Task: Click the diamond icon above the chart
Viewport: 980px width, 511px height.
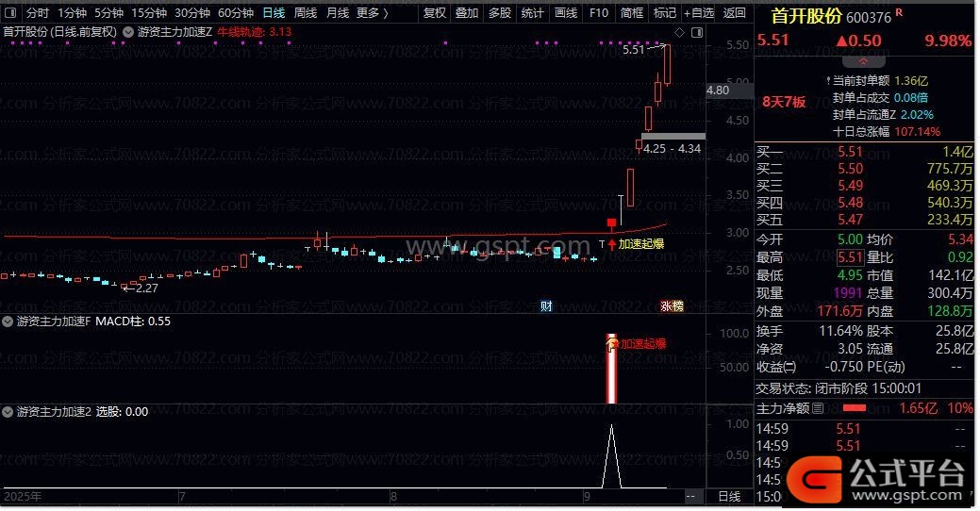Action: pos(679,32)
